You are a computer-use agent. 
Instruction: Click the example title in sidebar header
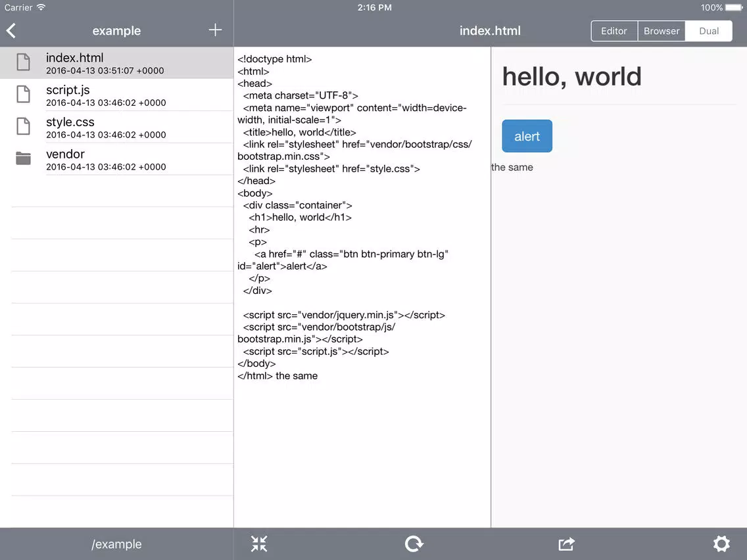tap(117, 31)
